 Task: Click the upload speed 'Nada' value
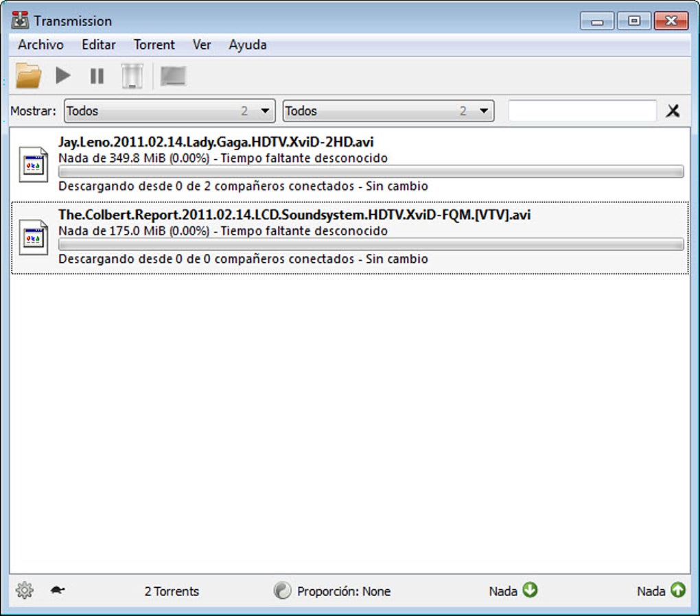(x=651, y=591)
